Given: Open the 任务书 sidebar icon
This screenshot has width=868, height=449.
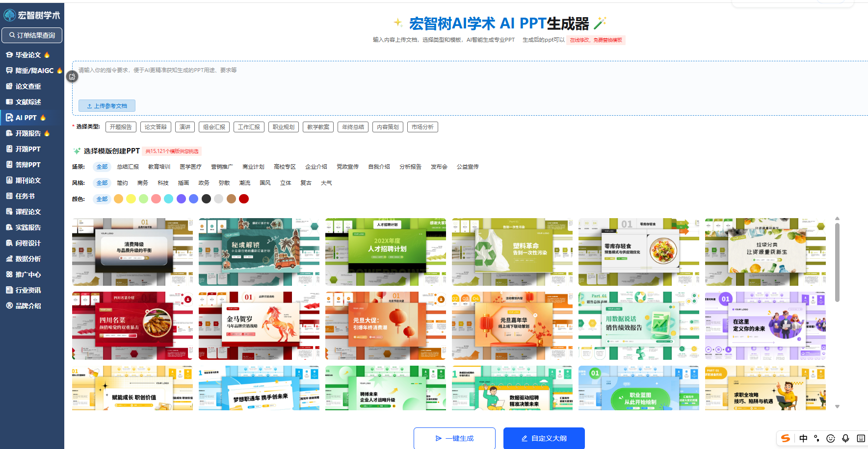Looking at the screenshot, I should [9, 196].
